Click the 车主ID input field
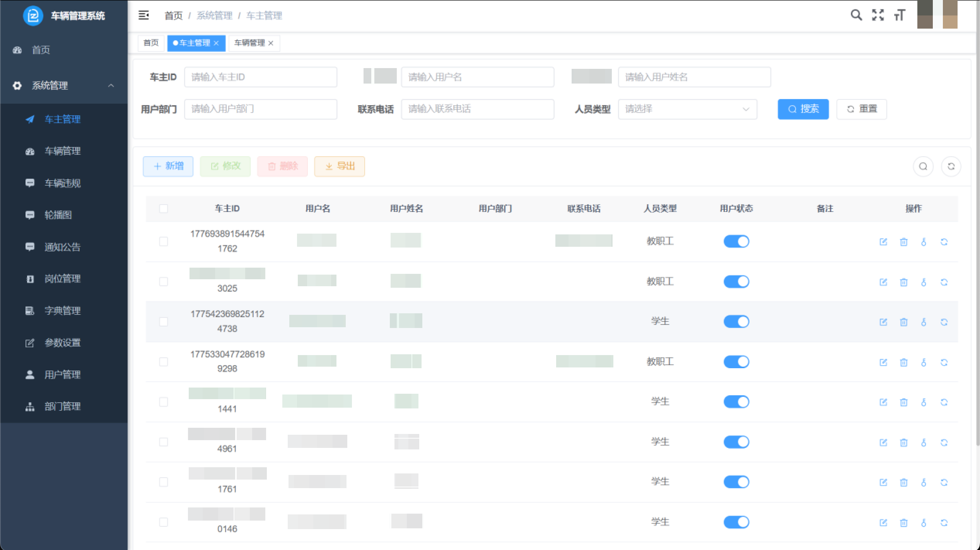Screen dimensions: 980x550 click(x=261, y=77)
